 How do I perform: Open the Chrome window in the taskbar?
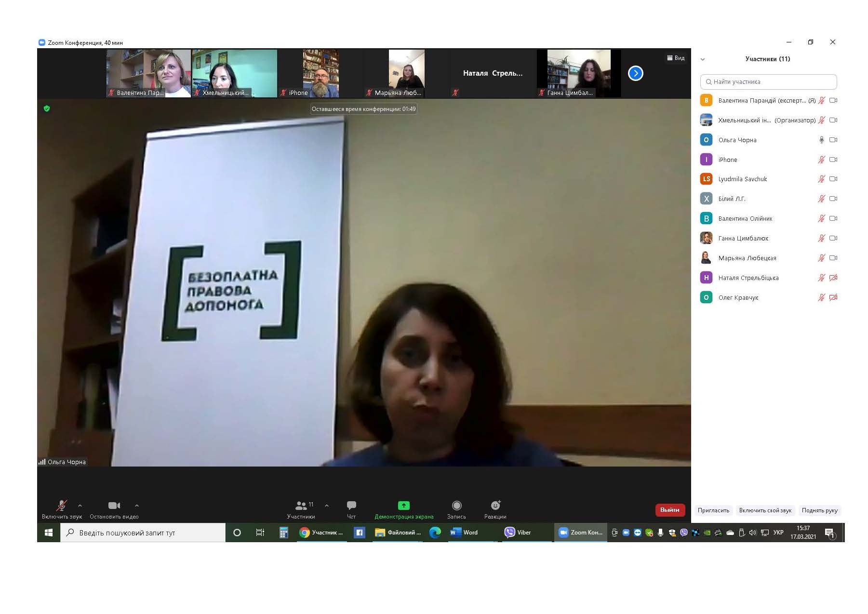(x=321, y=533)
